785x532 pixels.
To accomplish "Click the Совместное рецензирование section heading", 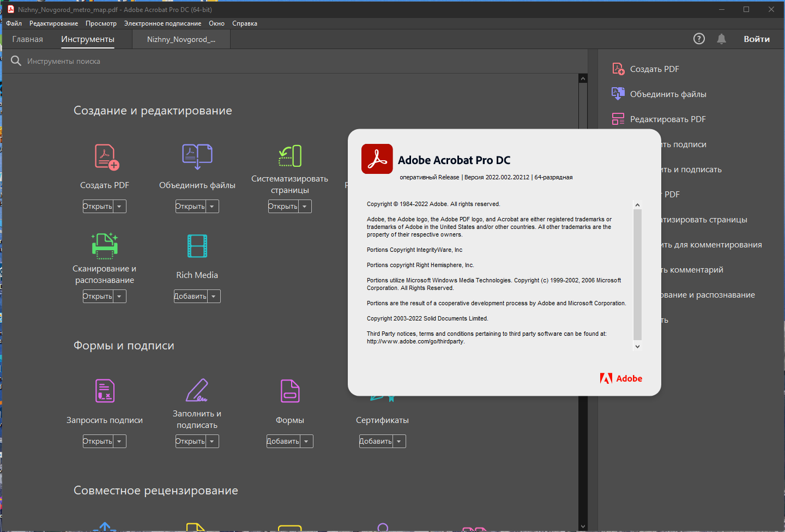I will [156, 491].
